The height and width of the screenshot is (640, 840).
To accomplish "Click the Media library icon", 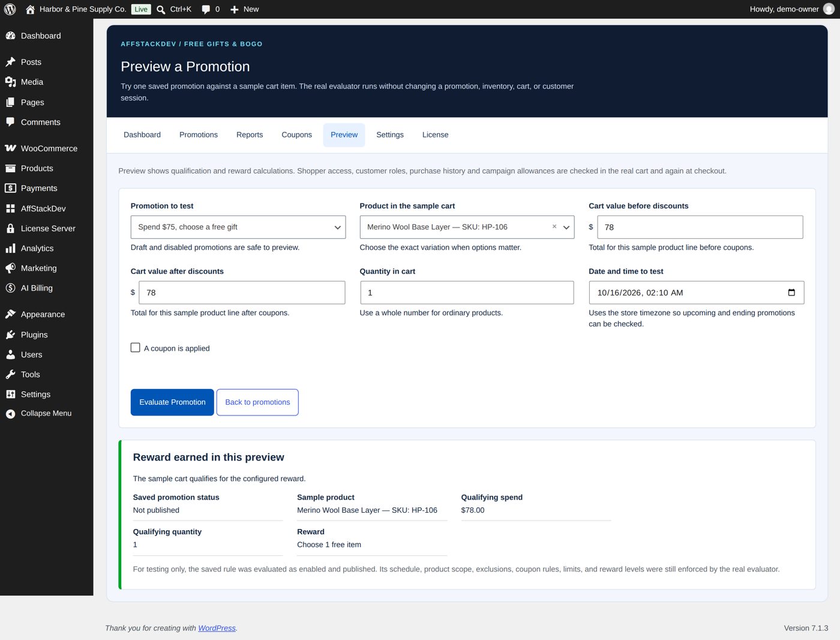I will (x=10, y=82).
